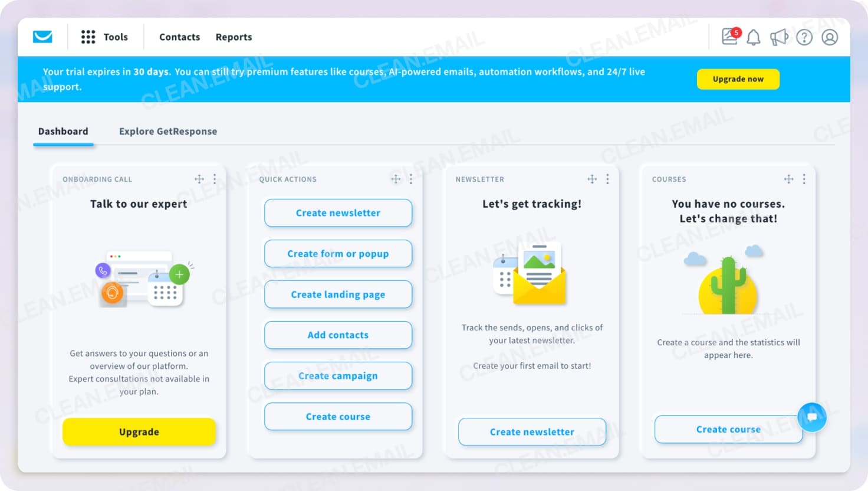This screenshot has height=491, width=868.
Task: Click the drag handle on the Newsletter widget
Action: tap(591, 179)
